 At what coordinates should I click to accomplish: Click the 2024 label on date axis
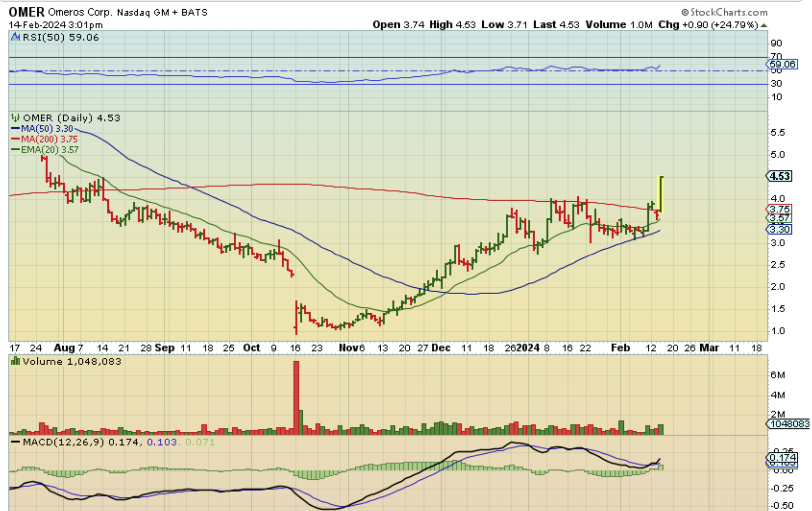point(528,347)
